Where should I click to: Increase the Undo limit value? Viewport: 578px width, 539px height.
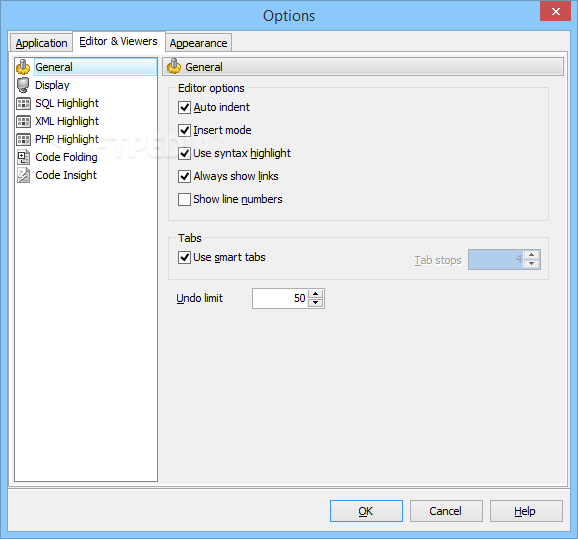pos(316,294)
